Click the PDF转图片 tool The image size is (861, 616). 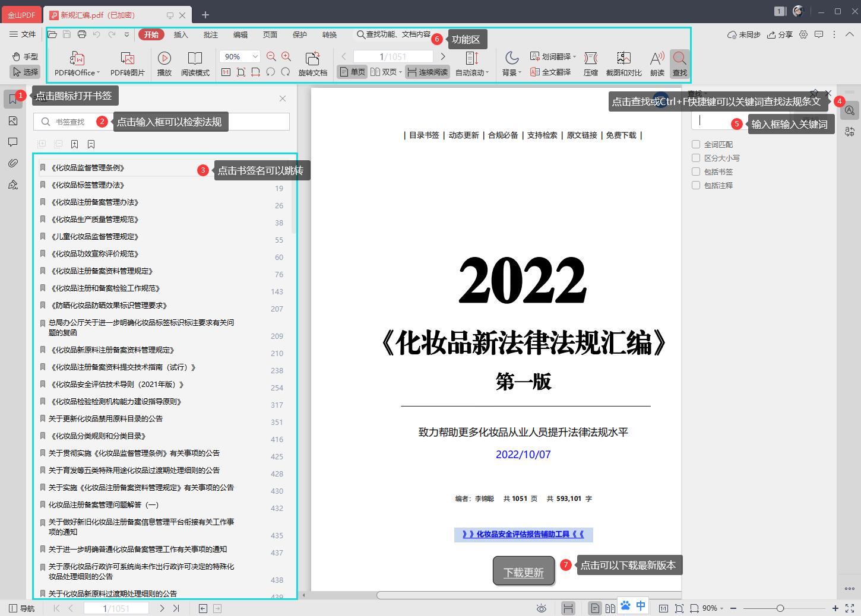point(127,63)
